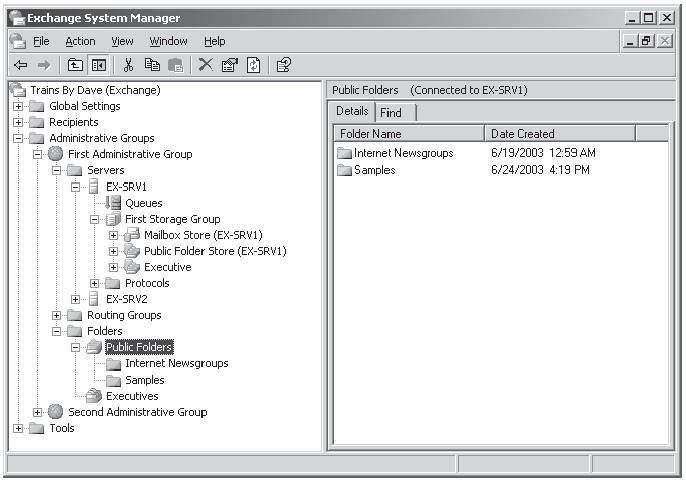
Task: Minimize the inner MMC child window
Action: click(x=630, y=41)
